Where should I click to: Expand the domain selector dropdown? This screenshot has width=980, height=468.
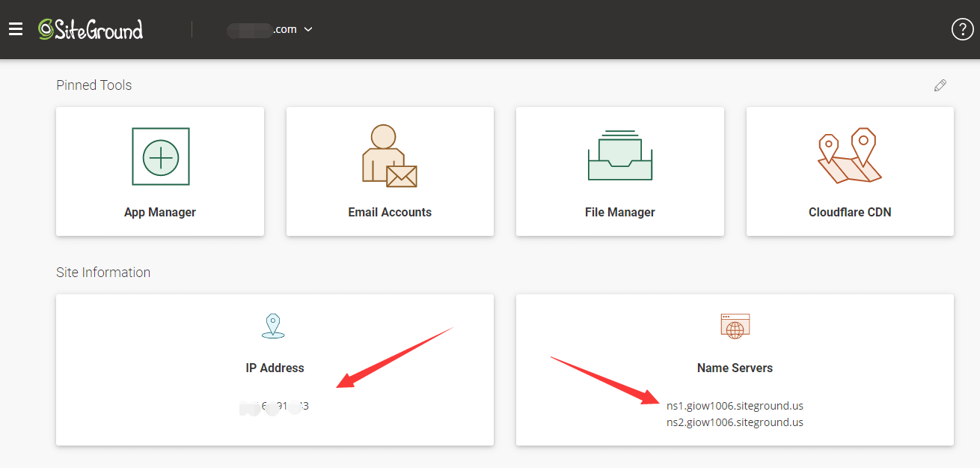[307, 29]
